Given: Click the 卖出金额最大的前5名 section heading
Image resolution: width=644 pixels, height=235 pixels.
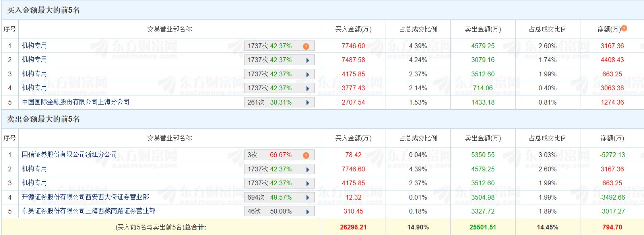Looking at the screenshot, I should click(x=44, y=119).
